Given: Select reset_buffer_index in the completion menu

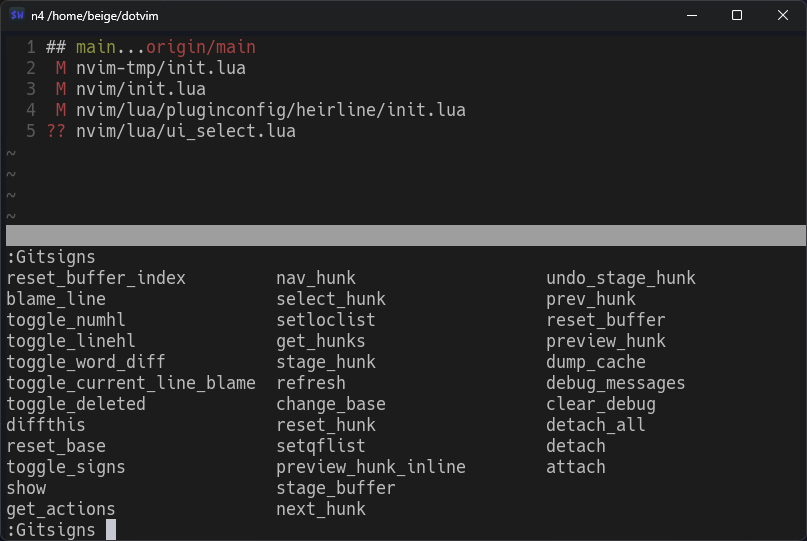Looking at the screenshot, I should pyautogui.click(x=96, y=278).
